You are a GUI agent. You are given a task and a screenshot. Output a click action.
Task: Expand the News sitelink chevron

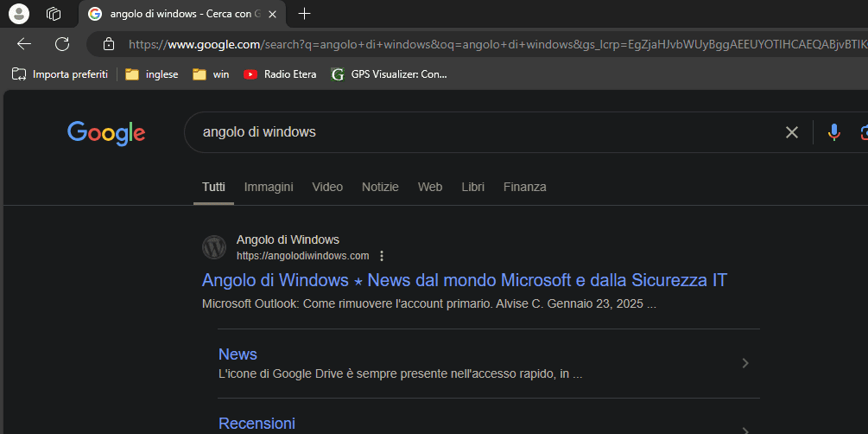745,363
